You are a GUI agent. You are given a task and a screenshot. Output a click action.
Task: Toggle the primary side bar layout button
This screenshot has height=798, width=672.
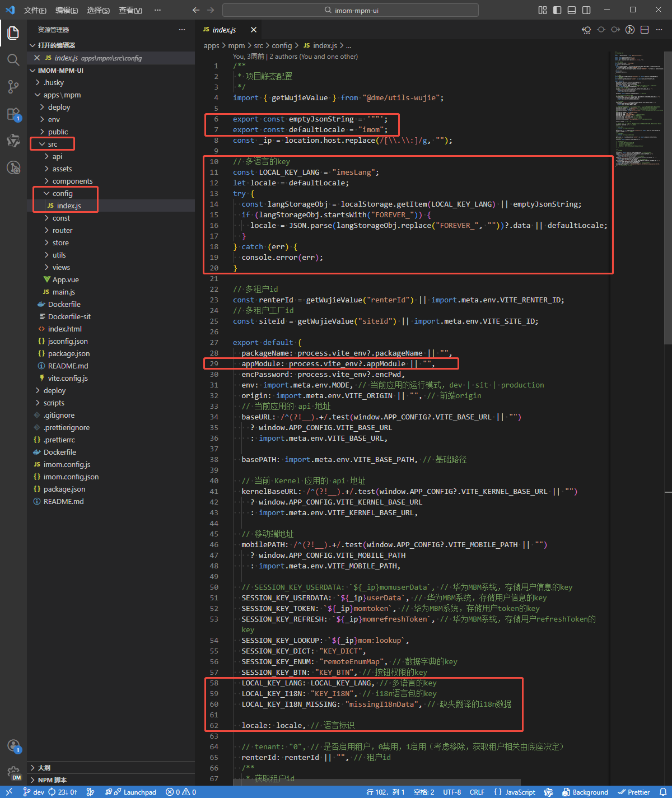(x=557, y=10)
